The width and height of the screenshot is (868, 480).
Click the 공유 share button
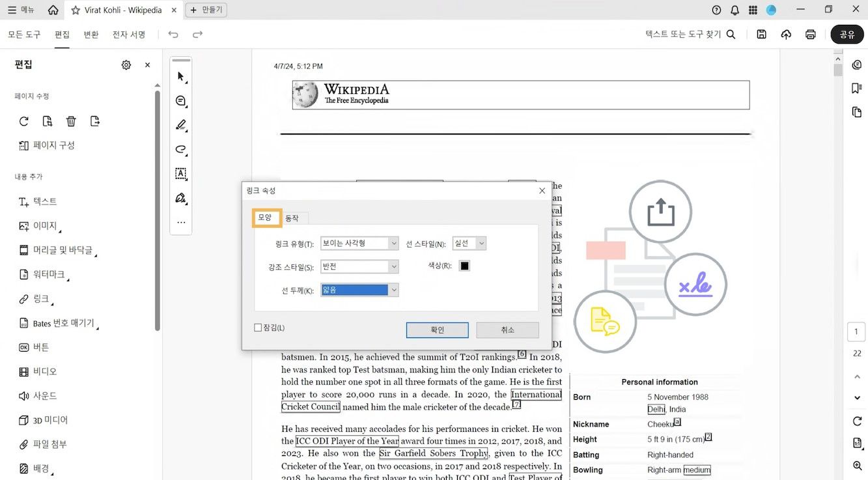(847, 35)
